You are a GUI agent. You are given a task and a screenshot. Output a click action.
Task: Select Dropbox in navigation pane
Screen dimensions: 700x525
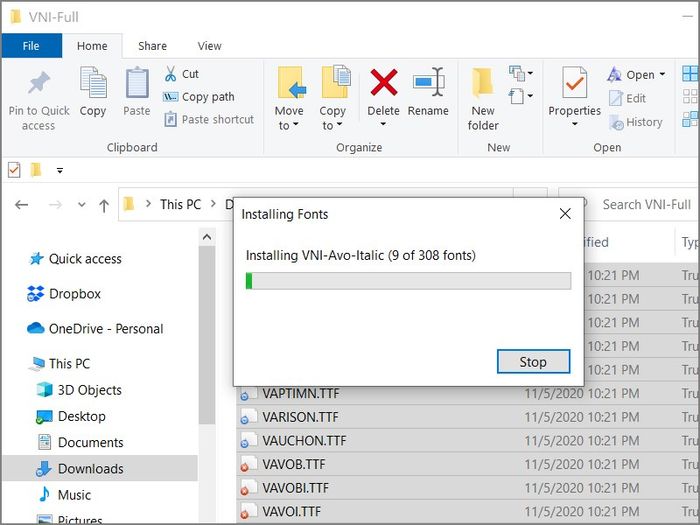64,294
